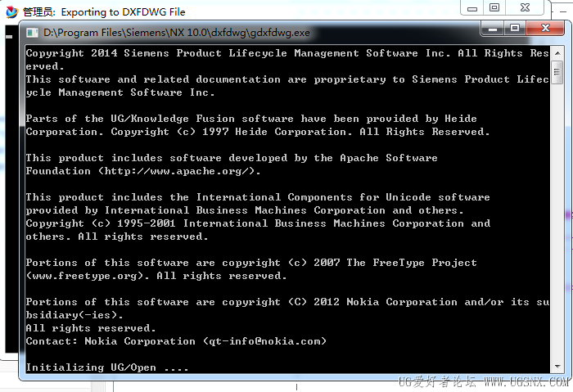Click the www.freetype.org address in console
The image size is (573, 392).
(x=84, y=276)
